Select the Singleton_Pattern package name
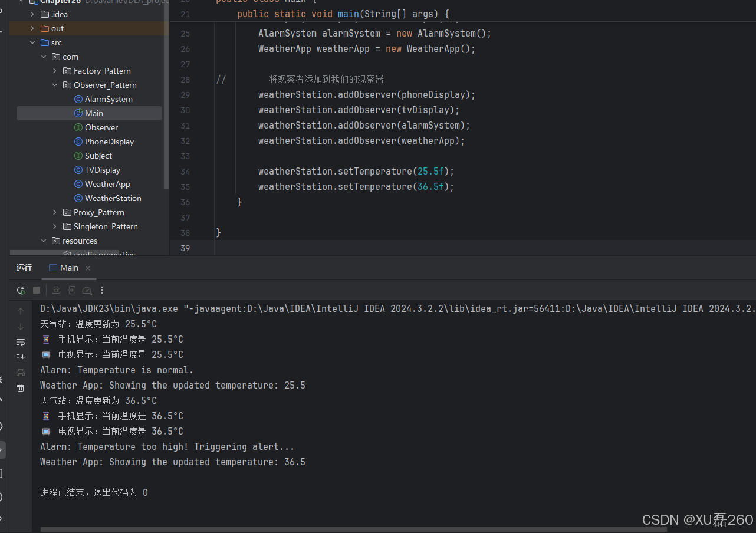756x533 pixels. coord(106,226)
